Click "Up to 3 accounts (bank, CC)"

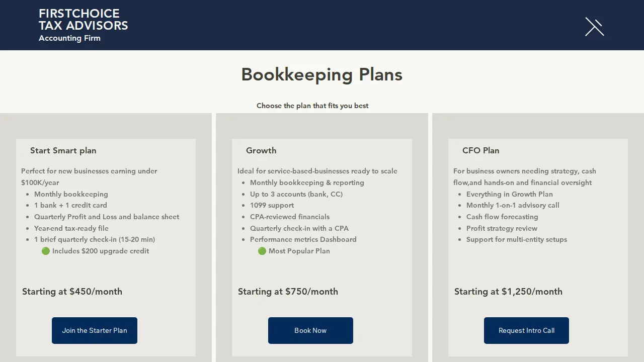(x=296, y=194)
